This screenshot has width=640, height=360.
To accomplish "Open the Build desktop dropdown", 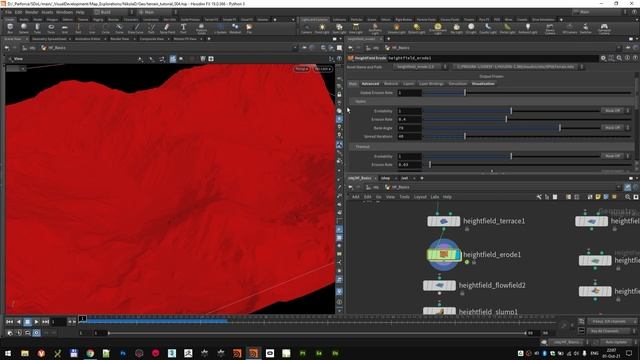I will (x=113, y=12).
